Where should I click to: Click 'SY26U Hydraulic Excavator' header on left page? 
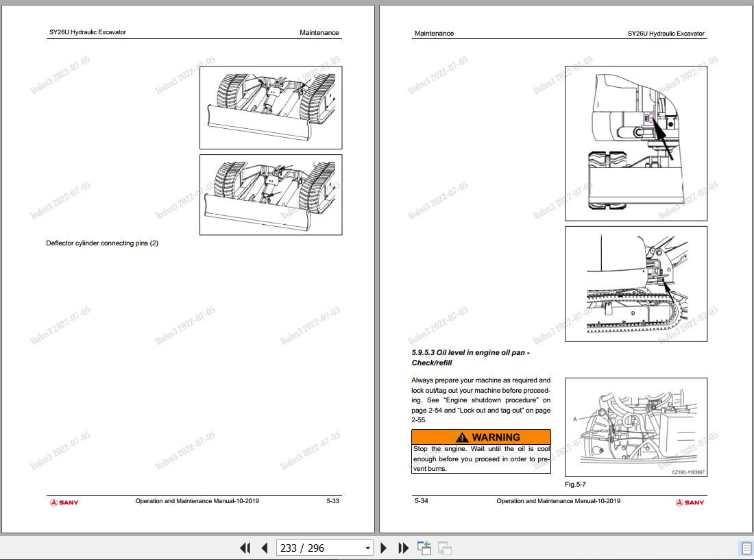[88, 32]
